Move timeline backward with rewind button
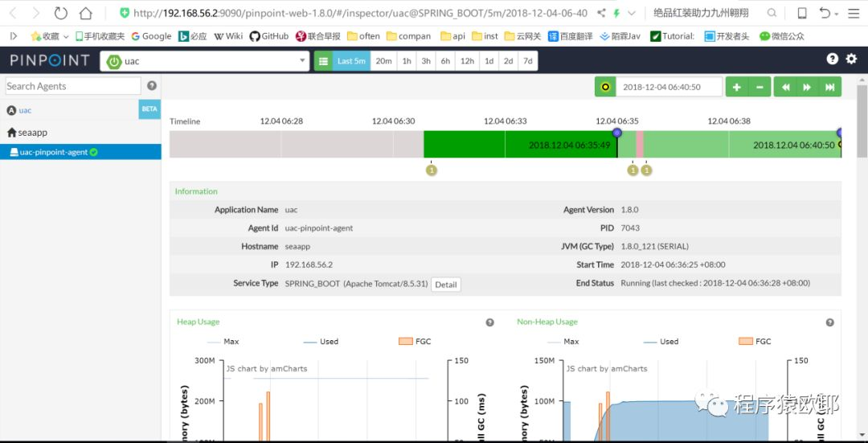Image resolution: width=868 pixels, height=443 pixels. [785, 87]
